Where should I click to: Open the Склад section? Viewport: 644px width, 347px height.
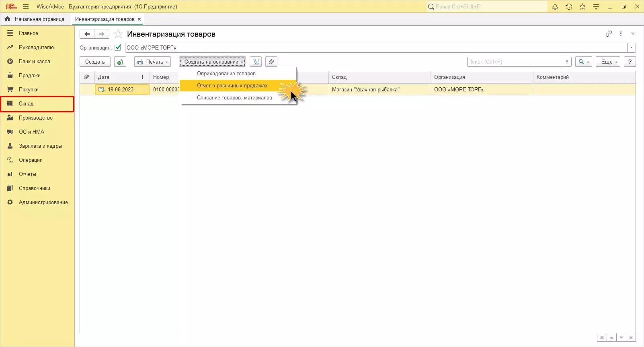coord(37,104)
